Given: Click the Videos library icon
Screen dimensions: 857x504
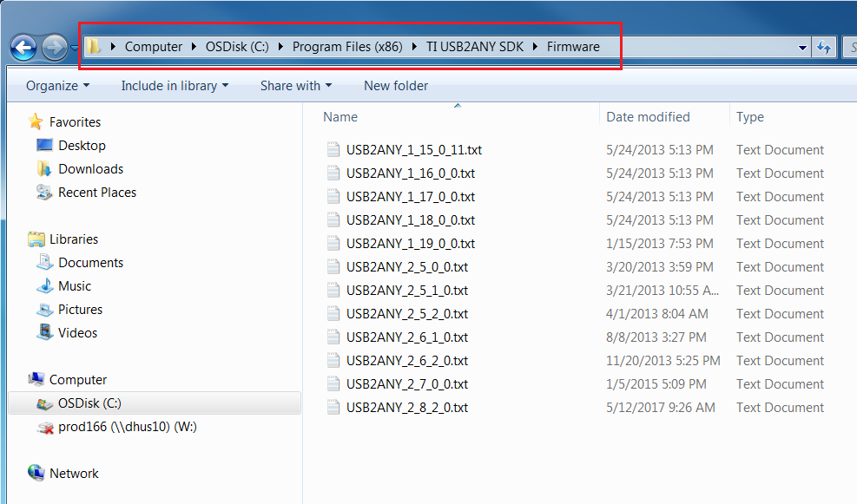Looking at the screenshot, I should pos(44,332).
